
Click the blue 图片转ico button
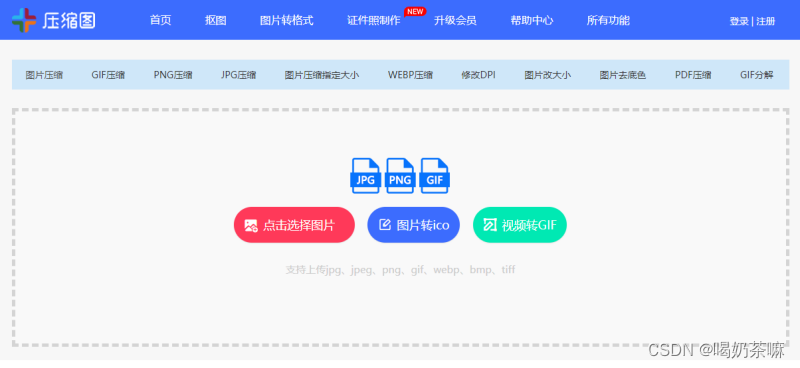(413, 225)
